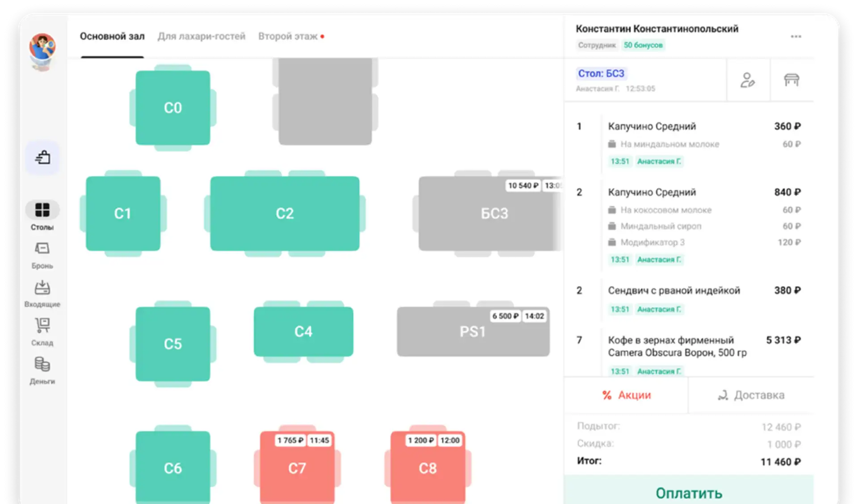The height and width of the screenshot is (504, 858).
Task: Click the Сотрудник badge
Action: click(597, 45)
